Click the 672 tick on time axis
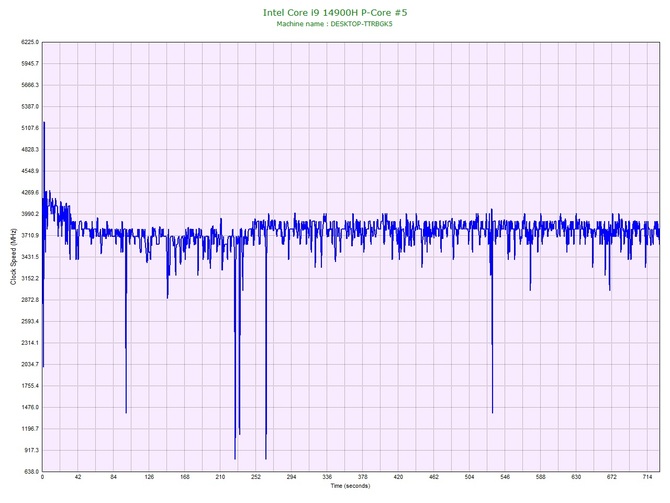Screen dimensions: 670x503 click(x=612, y=477)
